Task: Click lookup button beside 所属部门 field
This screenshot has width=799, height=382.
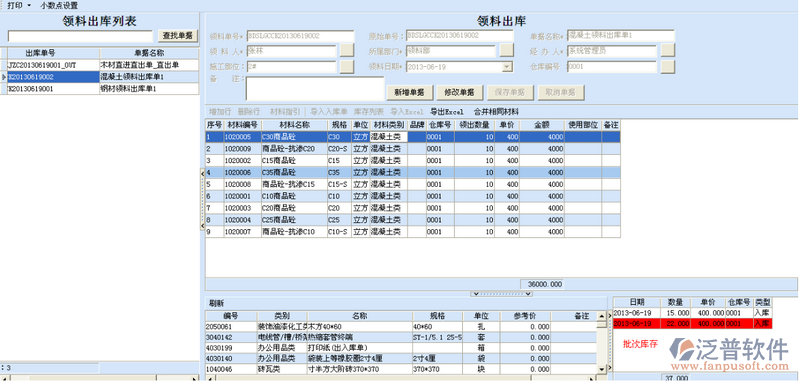Action: pyautogui.click(x=507, y=50)
